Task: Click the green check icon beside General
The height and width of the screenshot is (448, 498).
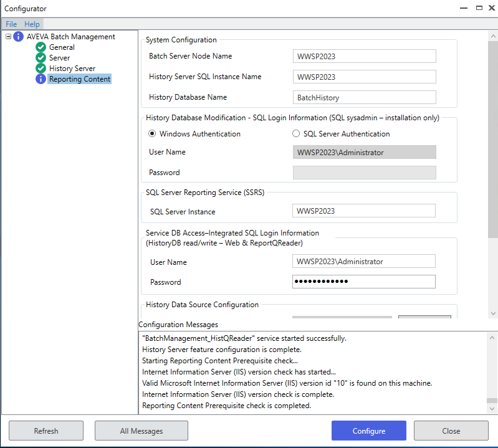Action: coord(41,47)
